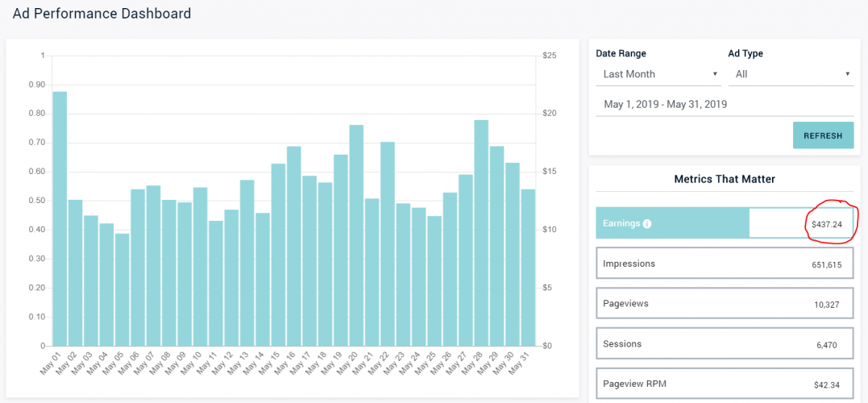Select the Earnings metric card
The image size is (868, 403).
(x=725, y=223)
